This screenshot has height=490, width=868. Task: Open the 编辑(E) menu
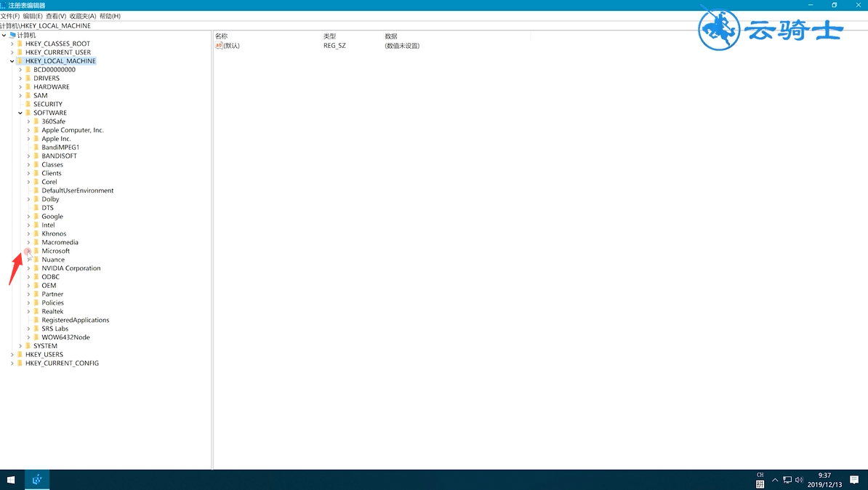tap(33, 16)
